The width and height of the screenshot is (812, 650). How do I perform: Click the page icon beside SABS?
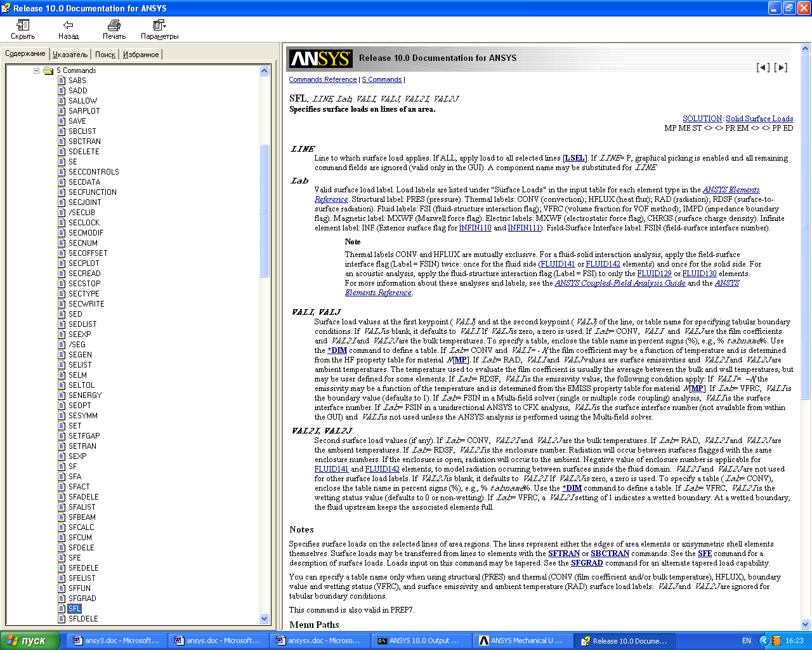[x=62, y=81]
